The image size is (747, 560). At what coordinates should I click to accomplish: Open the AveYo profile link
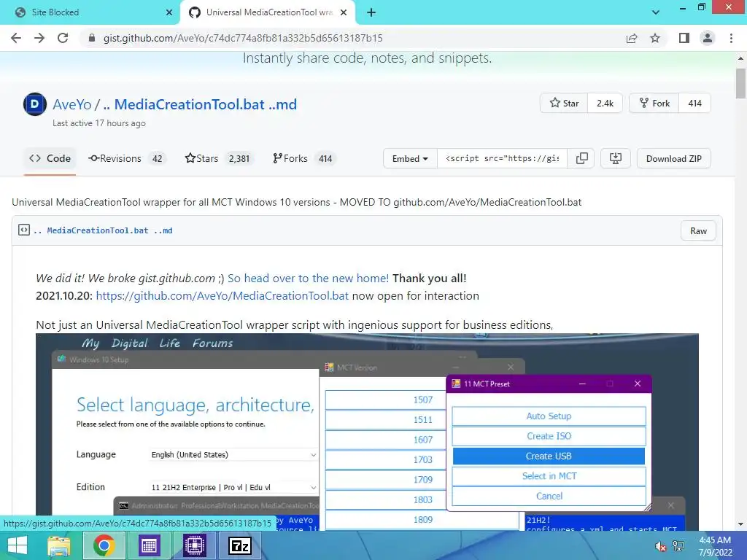(72, 104)
